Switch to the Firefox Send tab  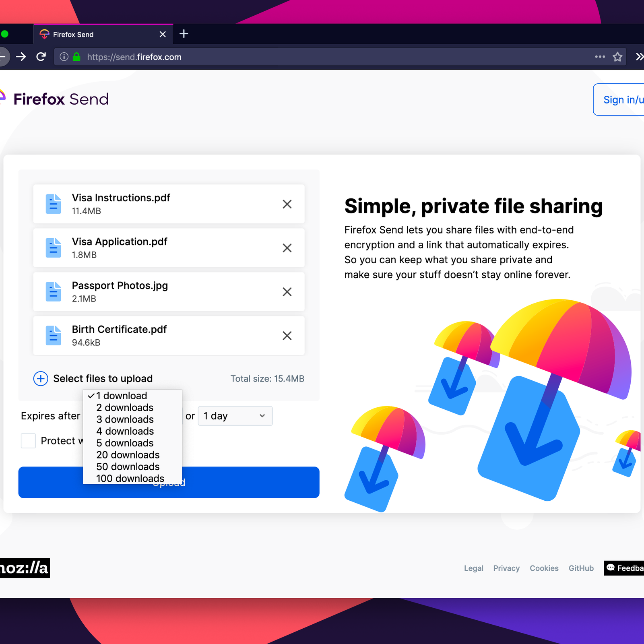click(103, 34)
